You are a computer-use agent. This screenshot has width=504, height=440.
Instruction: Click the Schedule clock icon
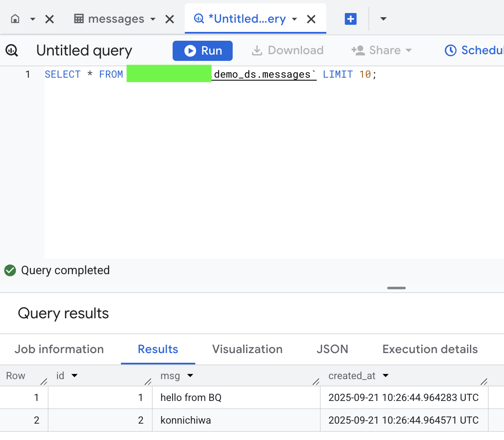click(450, 51)
